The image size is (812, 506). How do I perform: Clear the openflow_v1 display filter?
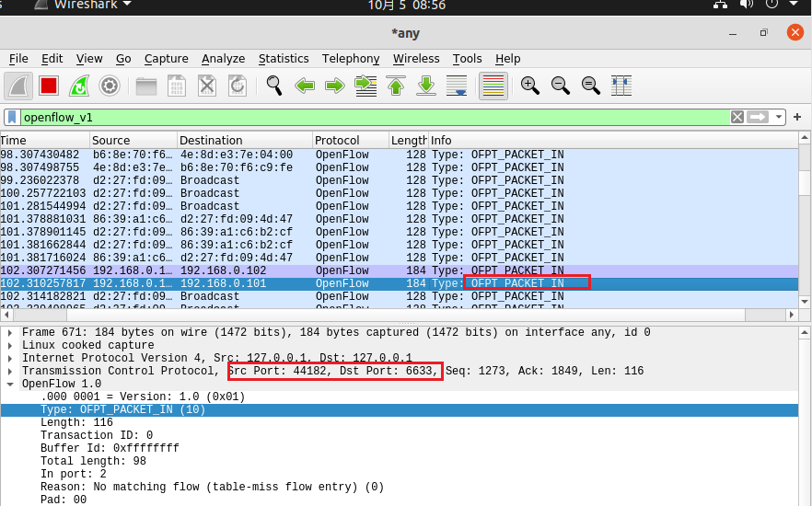[x=737, y=117]
